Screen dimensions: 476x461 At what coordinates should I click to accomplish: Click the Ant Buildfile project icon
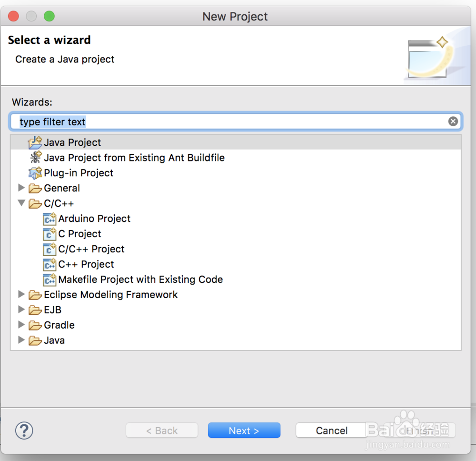point(35,158)
